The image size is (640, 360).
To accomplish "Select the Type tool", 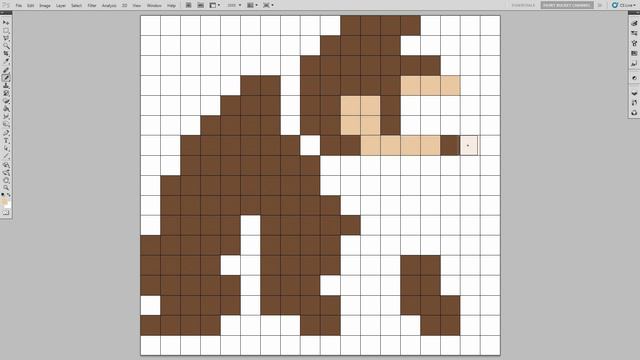I will tap(6, 140).
